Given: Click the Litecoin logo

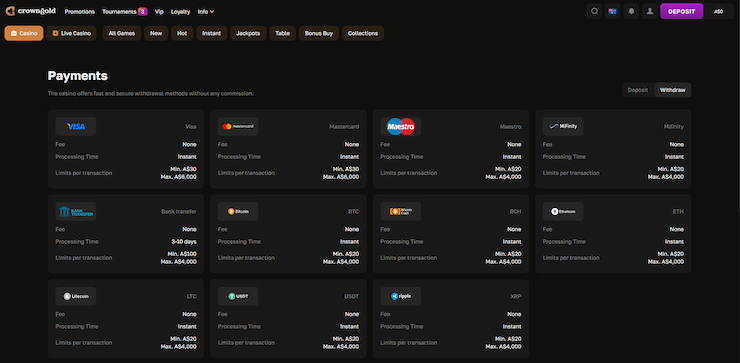Looking at the screenshot, I should [76, 296].
